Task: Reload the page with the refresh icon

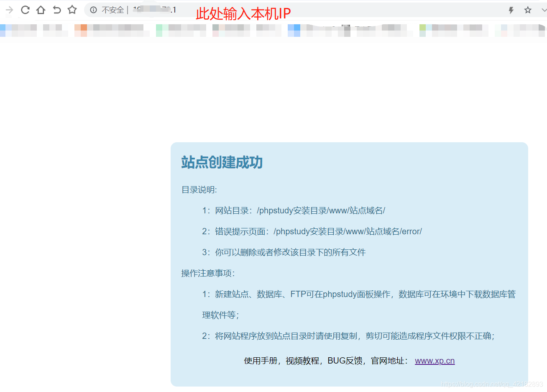Action: pyautogui.click(x=25, y=10)
